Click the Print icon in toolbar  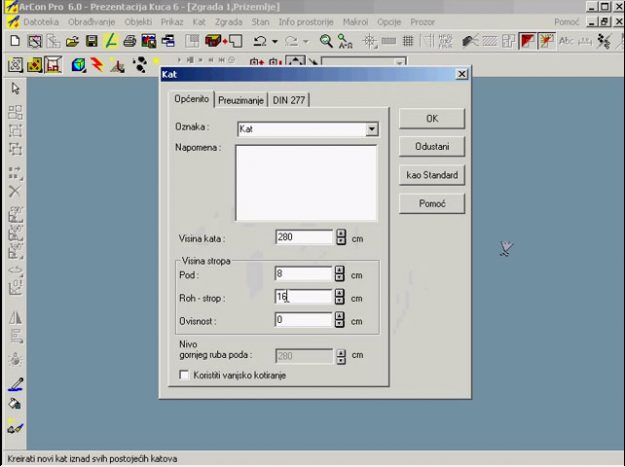click(x=130, y=41)
